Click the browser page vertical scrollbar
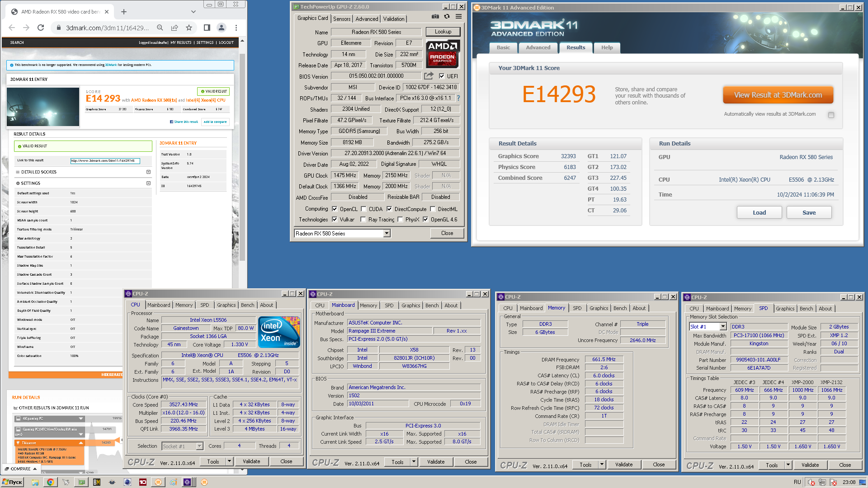868x488 pixels. coord(242,157)
